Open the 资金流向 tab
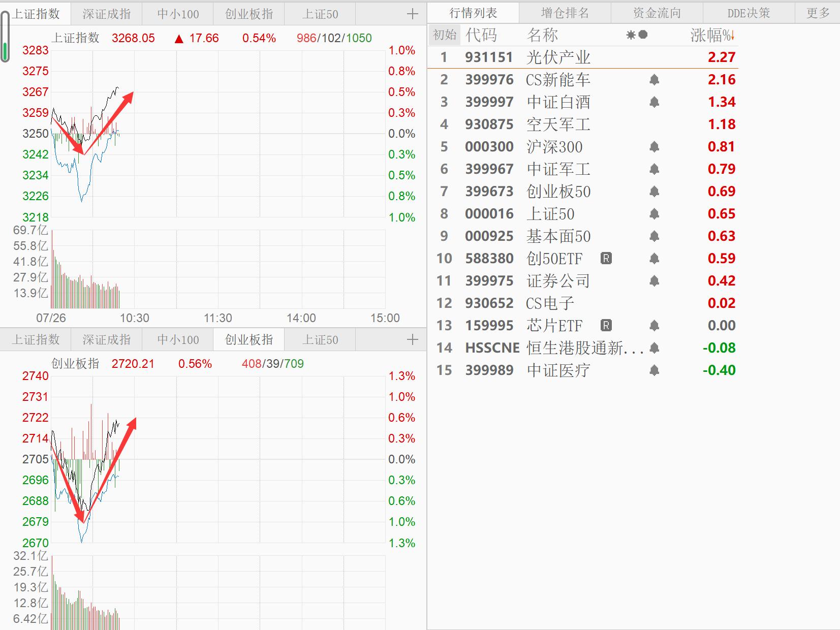The width and height of the screenshot is (840, 630). tap(657, 13)
